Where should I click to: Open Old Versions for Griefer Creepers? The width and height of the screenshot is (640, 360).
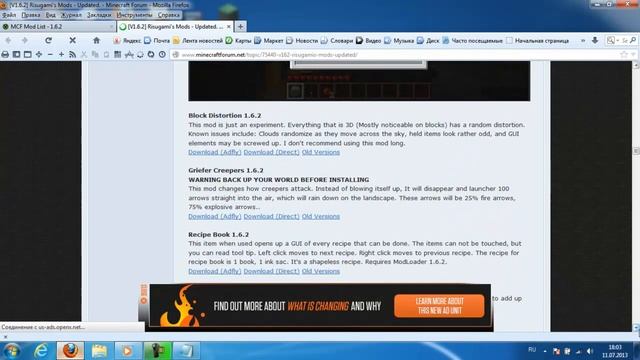321,216
